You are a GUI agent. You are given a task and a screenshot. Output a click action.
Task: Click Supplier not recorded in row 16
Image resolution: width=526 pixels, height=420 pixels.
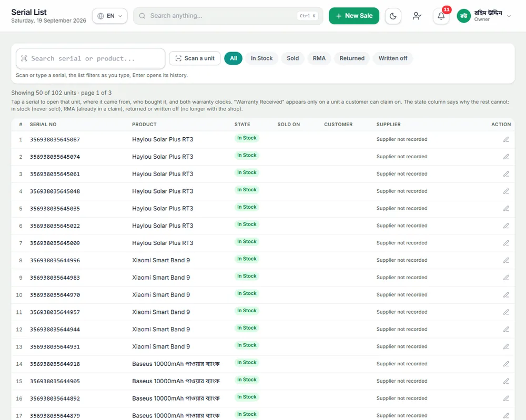[x=402, y=398]
